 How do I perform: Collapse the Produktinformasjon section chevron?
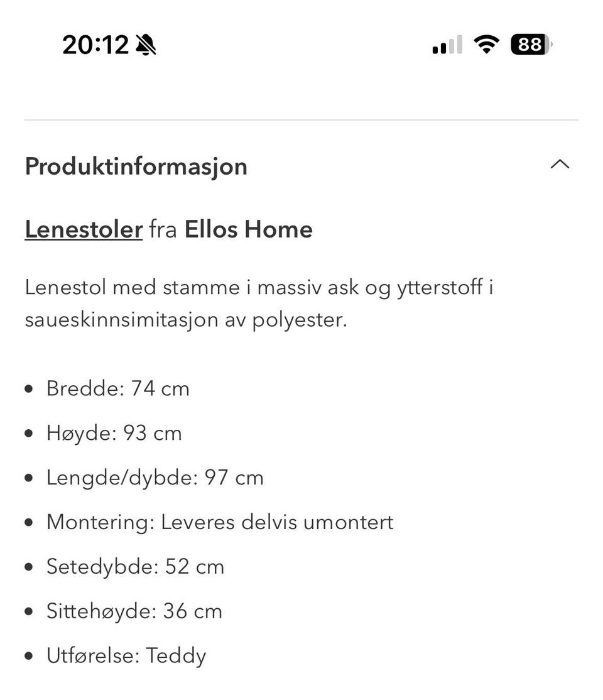coord(560,164)
